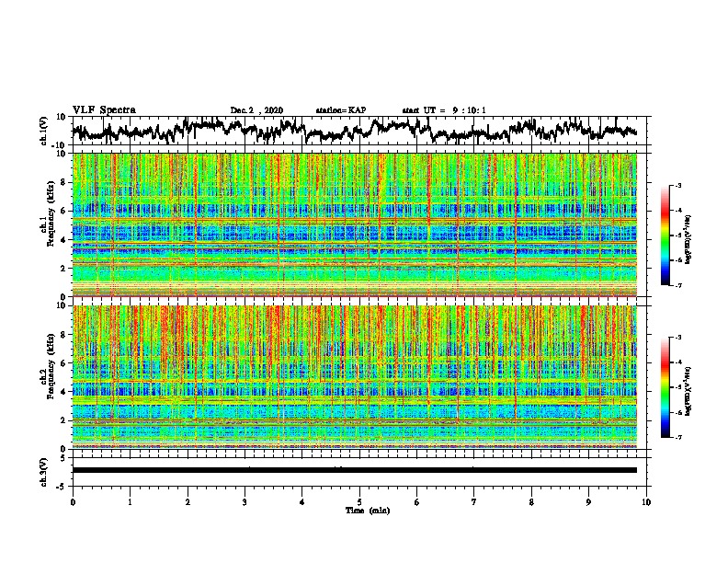Click the ch.1 voltage waveform trace

pos(355,130)
